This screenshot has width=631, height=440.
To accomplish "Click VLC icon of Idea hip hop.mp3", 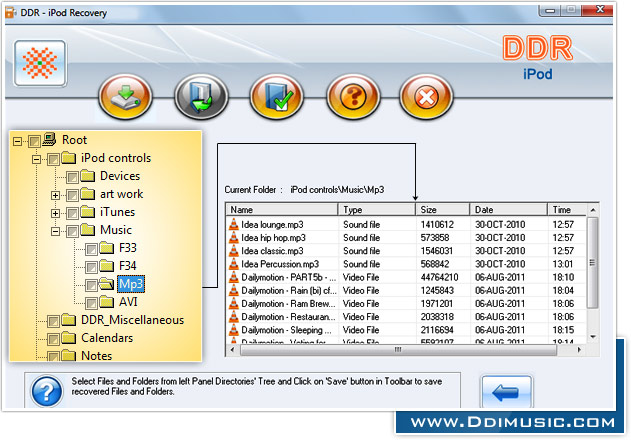I will pos(233,238).
